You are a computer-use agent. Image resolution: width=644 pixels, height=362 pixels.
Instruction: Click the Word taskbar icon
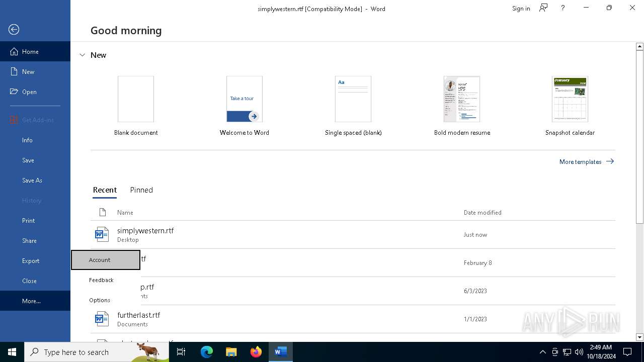281,352
